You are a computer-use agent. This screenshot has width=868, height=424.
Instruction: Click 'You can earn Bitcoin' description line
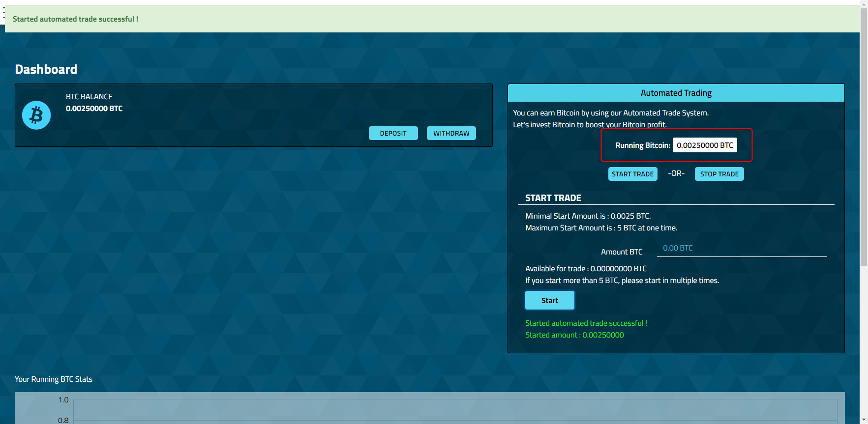[x=611, y=113]
